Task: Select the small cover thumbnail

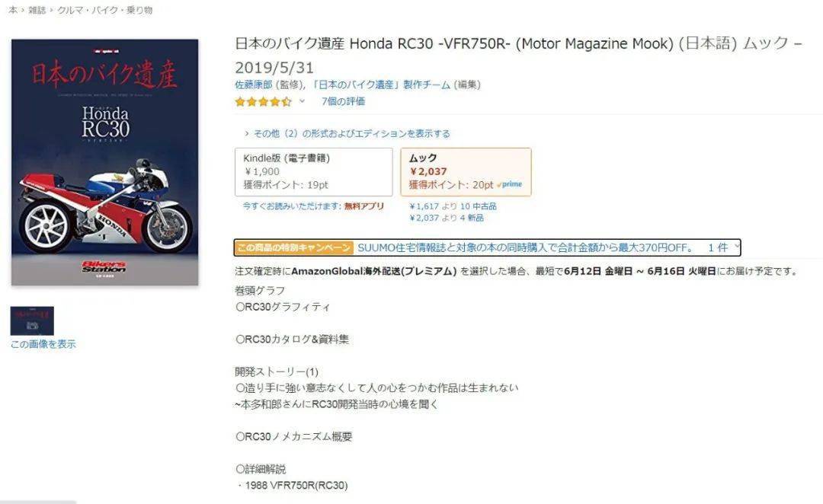Action: click(x=32, y=321)
